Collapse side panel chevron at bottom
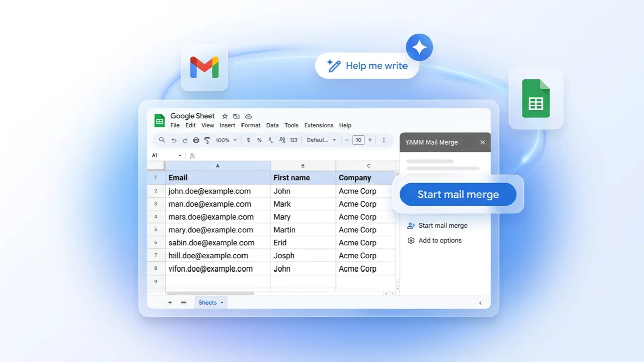Screen dimensions: 644x362 (480, 303)
